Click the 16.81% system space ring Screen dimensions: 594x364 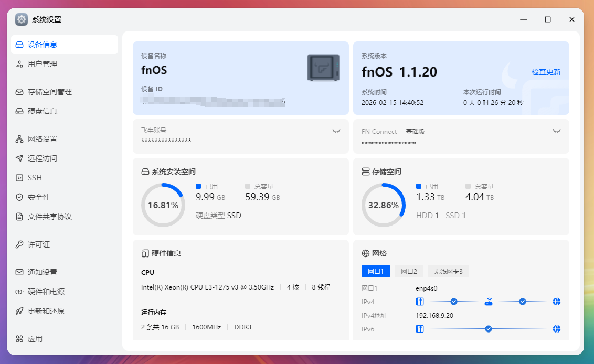163,205
